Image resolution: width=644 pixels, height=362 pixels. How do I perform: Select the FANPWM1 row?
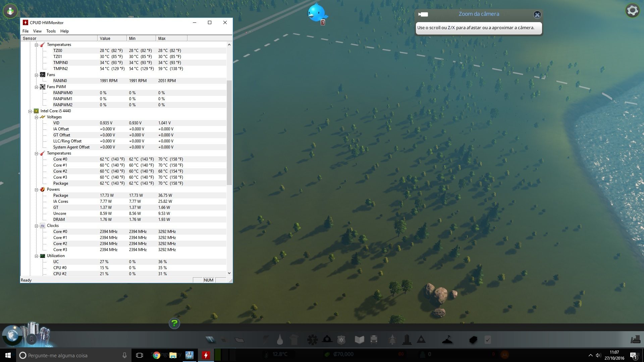123,99
